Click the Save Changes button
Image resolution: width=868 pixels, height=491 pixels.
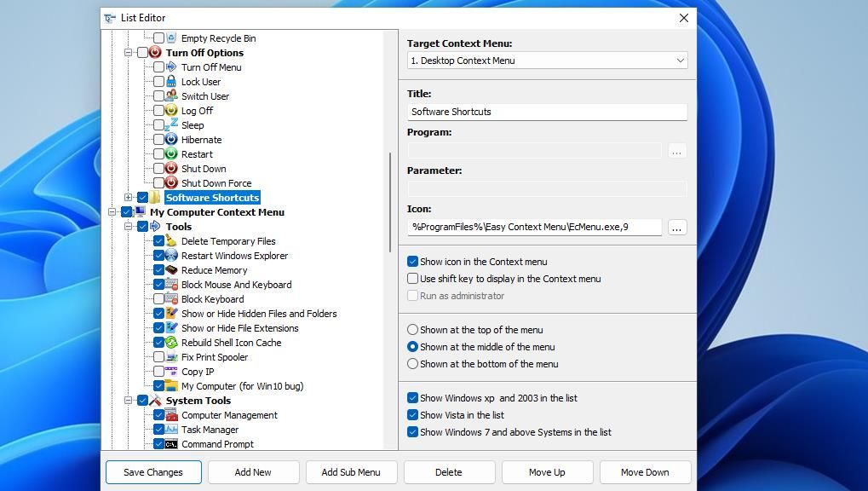[153, 472]
